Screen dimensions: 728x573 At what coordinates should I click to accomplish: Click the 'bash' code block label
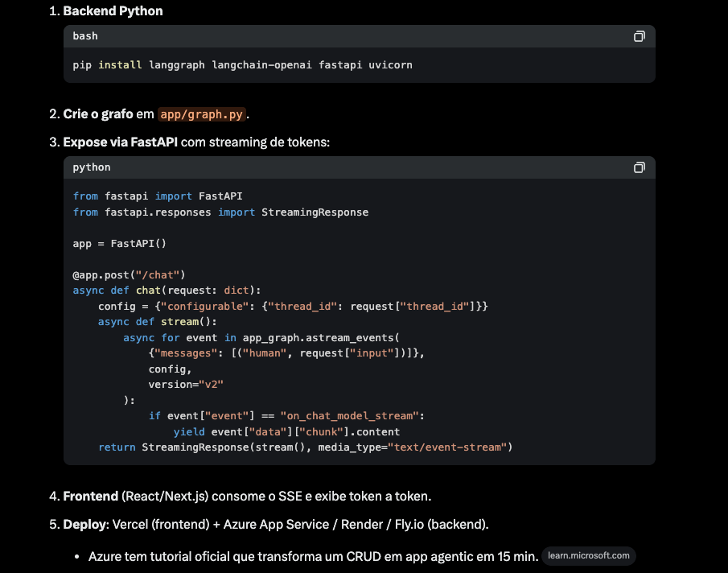click(x=85, y=36)
